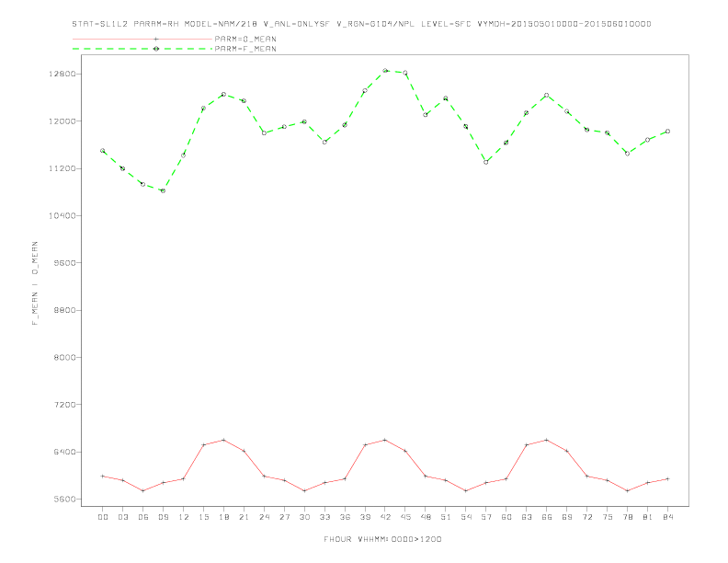Click the PARM=F_MEAN legend label
728x563 pixels.
(245, 49)
